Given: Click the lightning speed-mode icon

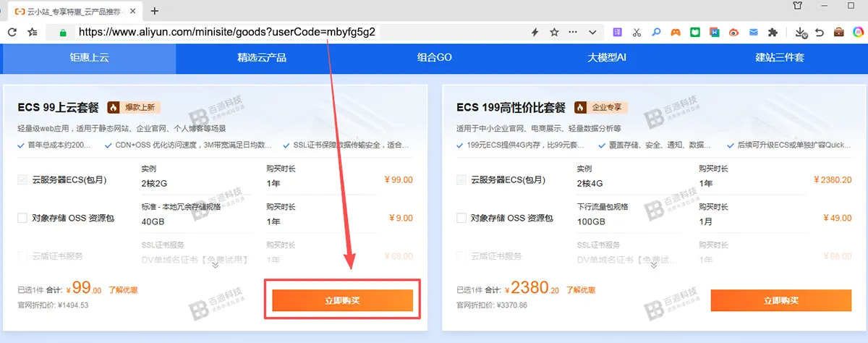Looking at the screenshot, I should coord(535,33).
